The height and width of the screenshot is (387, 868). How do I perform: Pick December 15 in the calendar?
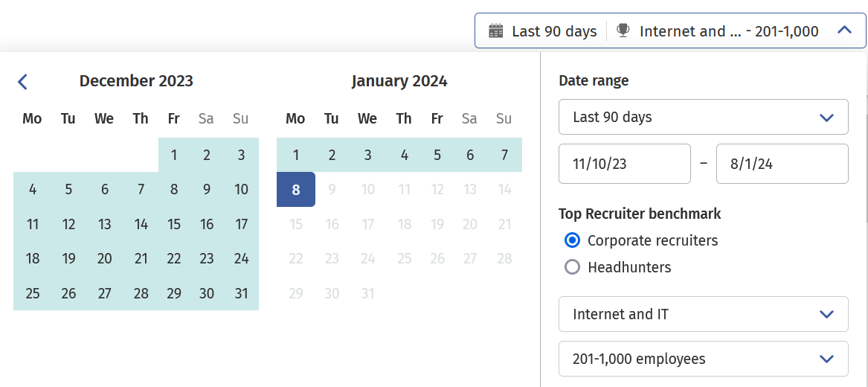[174, 224]
